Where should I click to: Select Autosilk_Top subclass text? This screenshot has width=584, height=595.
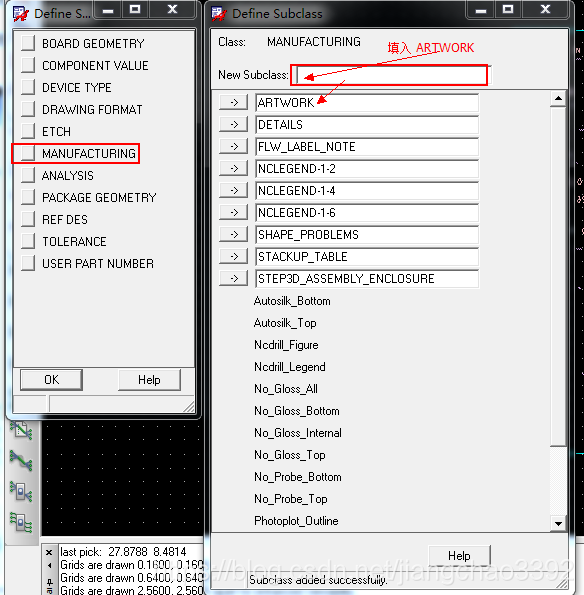pos(285,323)
